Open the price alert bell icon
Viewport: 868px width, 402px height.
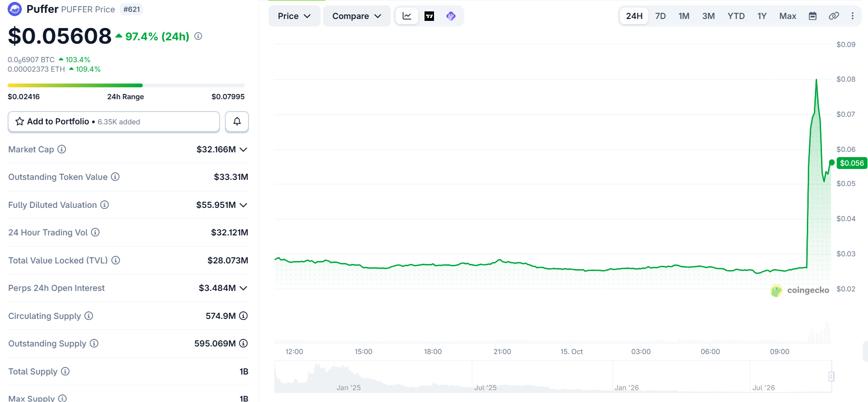(x=237, y=122)
